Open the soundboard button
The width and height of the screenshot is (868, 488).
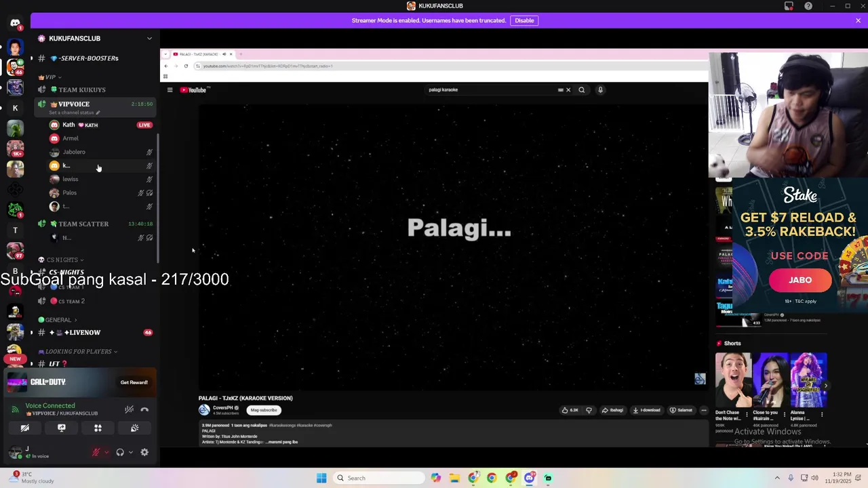pyautogui.click(x=134, y=428)
